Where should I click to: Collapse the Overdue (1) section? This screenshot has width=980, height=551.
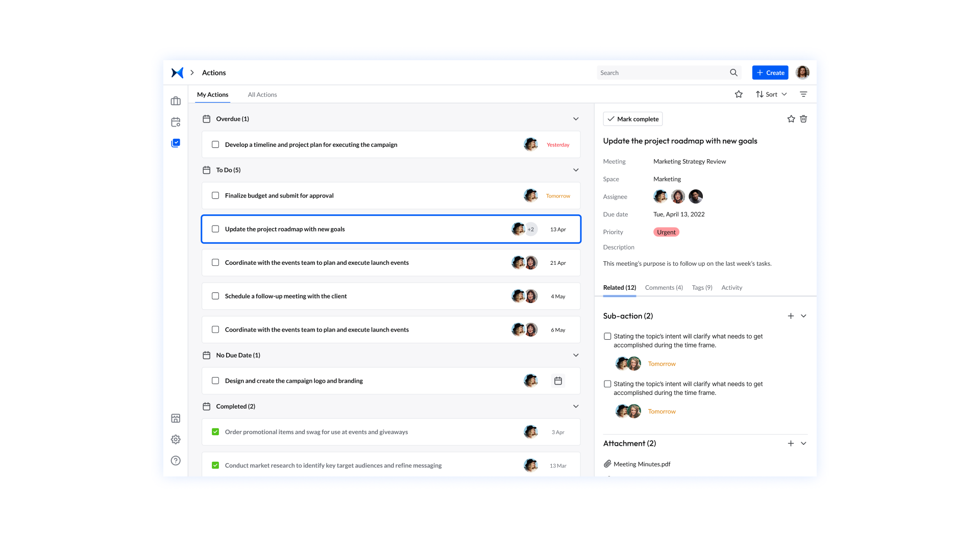(576, 119)
